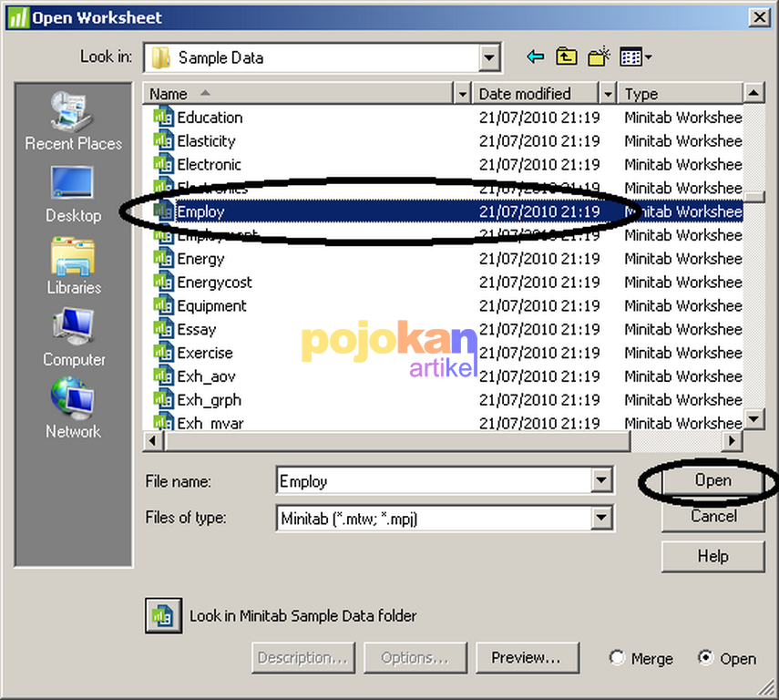The height and width of the screenshot is (700, 779).
Task: Create a new folder using the toolbar icon
Action: 597,56
